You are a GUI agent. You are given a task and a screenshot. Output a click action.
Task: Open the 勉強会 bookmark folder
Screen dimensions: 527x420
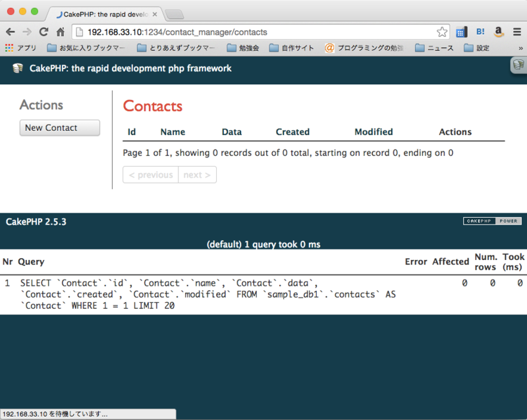pyautogui.click(x=243, y=48)
